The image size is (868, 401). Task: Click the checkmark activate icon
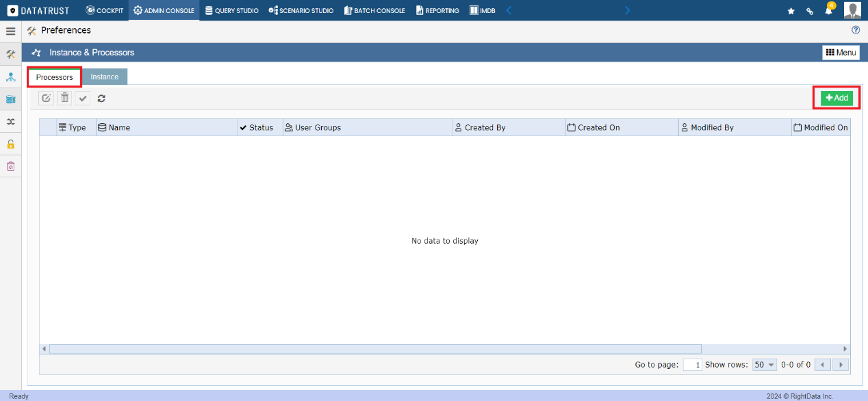[83, 99]
